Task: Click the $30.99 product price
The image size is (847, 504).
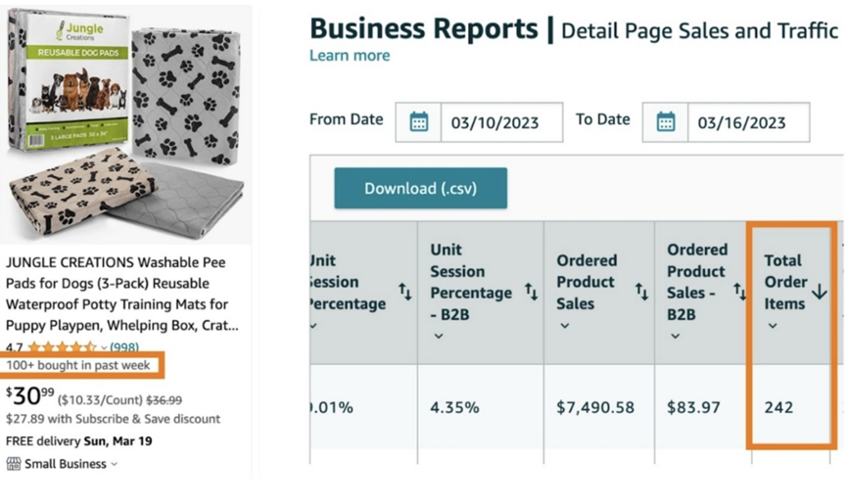Action: pyautogui.click(x=29, y=395)
